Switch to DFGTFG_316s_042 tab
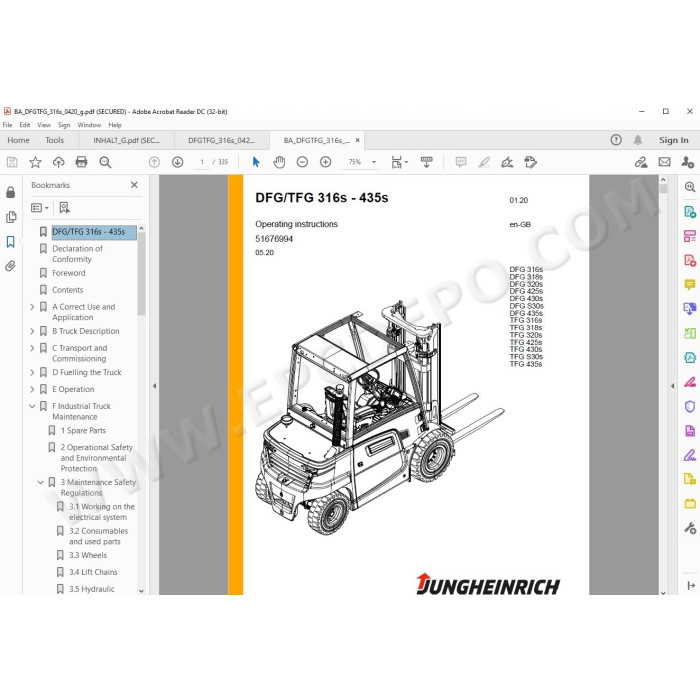Screen dimensions: 700x700 pyautogui.click(x=221, y=140)
